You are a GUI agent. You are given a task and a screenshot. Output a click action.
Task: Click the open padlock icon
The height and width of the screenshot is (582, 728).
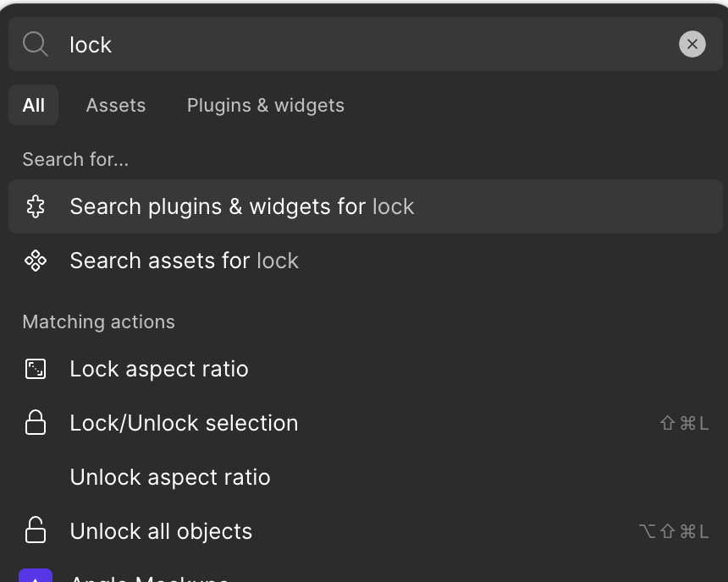(36, 530)
